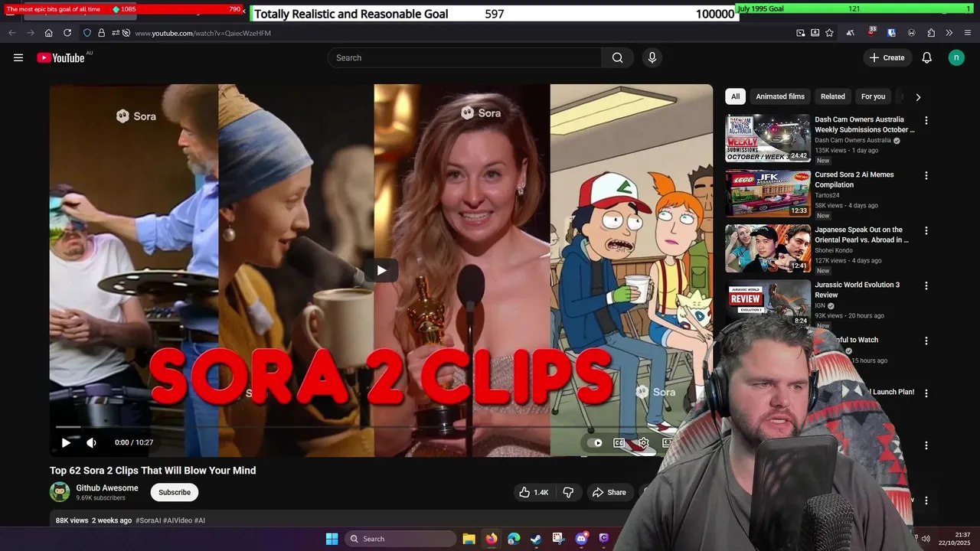
Task: Reload the page
Action: click(67, 33)
